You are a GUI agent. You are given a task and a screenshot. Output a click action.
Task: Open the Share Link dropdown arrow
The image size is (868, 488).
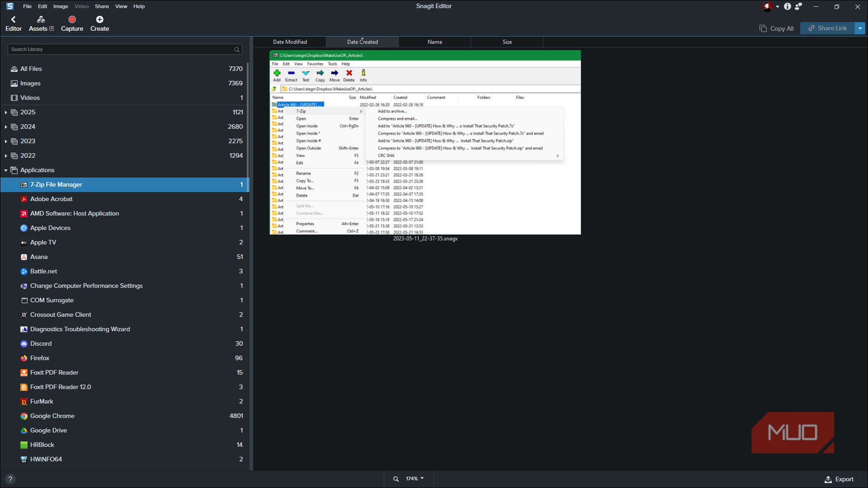[x=860, y=28]
